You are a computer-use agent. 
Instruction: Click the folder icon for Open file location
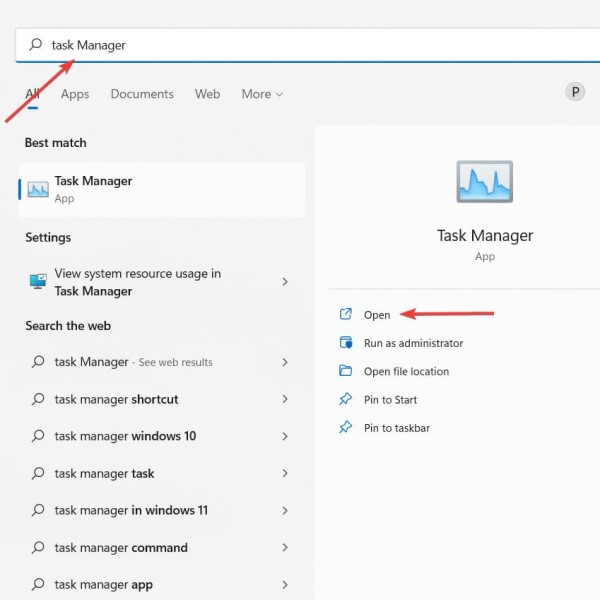[x=346, y=370]
